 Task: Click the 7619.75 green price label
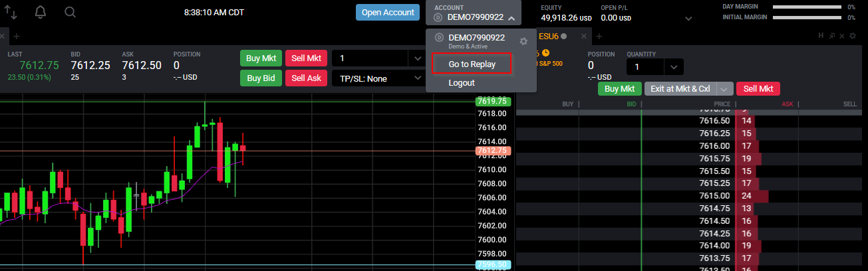coord(493,101)
